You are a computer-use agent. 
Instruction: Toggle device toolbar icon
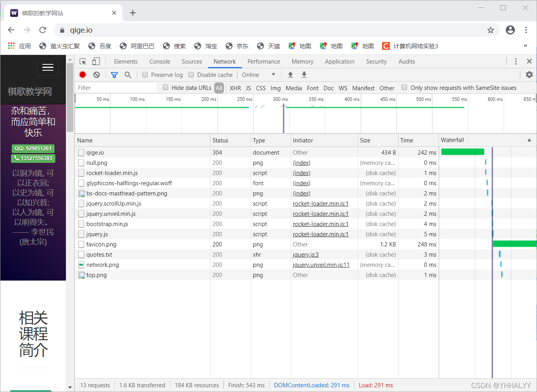click(x=96, y=61)
